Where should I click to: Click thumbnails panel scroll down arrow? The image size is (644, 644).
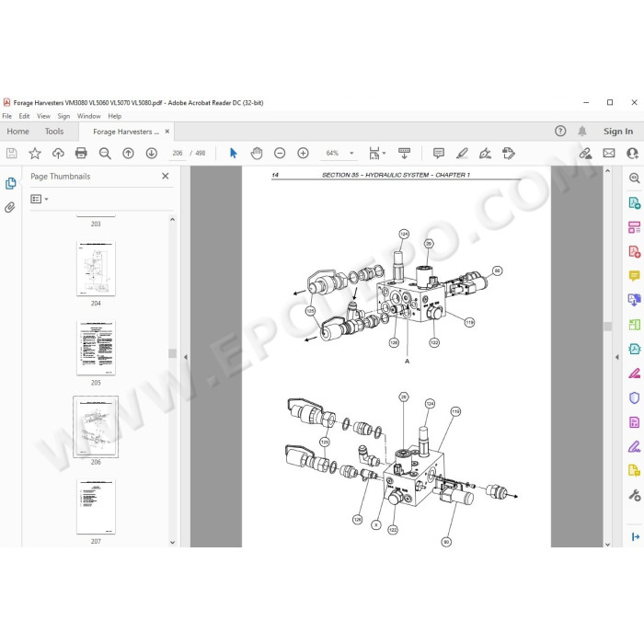[173, 543]
